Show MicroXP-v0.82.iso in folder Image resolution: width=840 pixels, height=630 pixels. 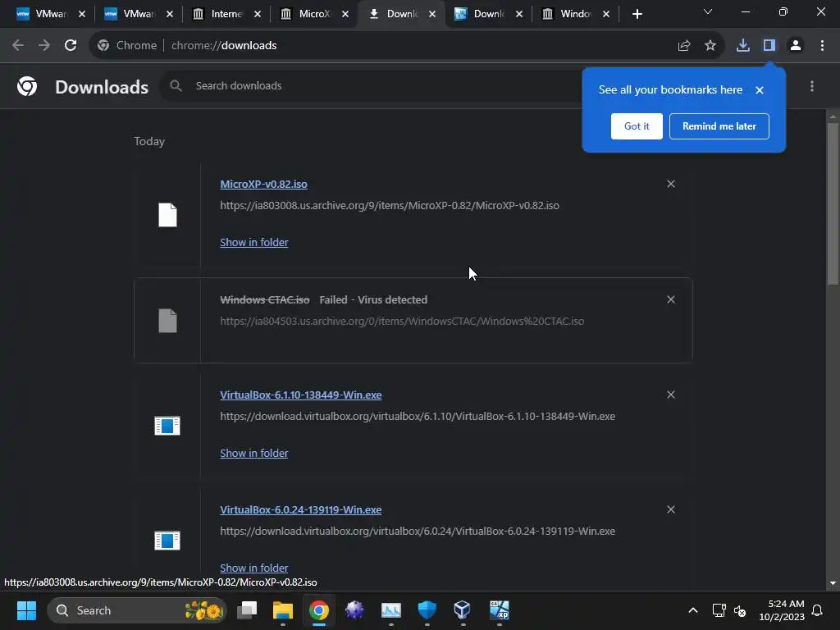(x=254, y=242)
